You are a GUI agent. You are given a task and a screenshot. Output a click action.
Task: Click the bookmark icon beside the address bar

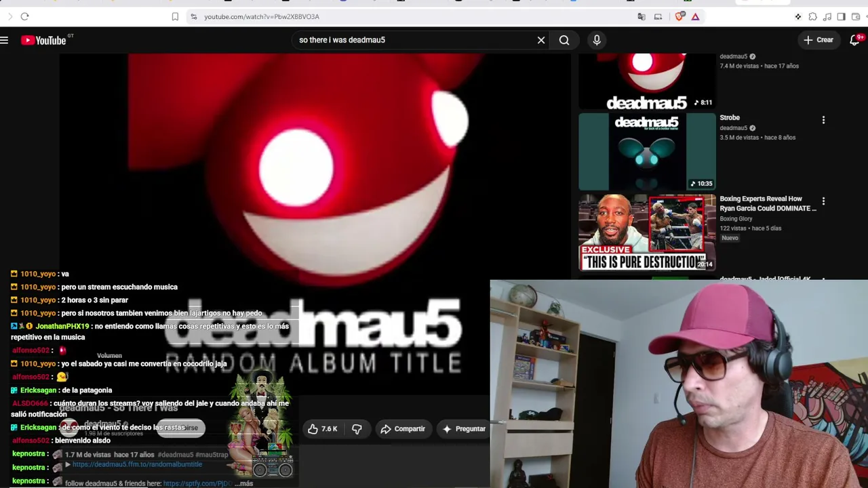(x=175, y=16)
